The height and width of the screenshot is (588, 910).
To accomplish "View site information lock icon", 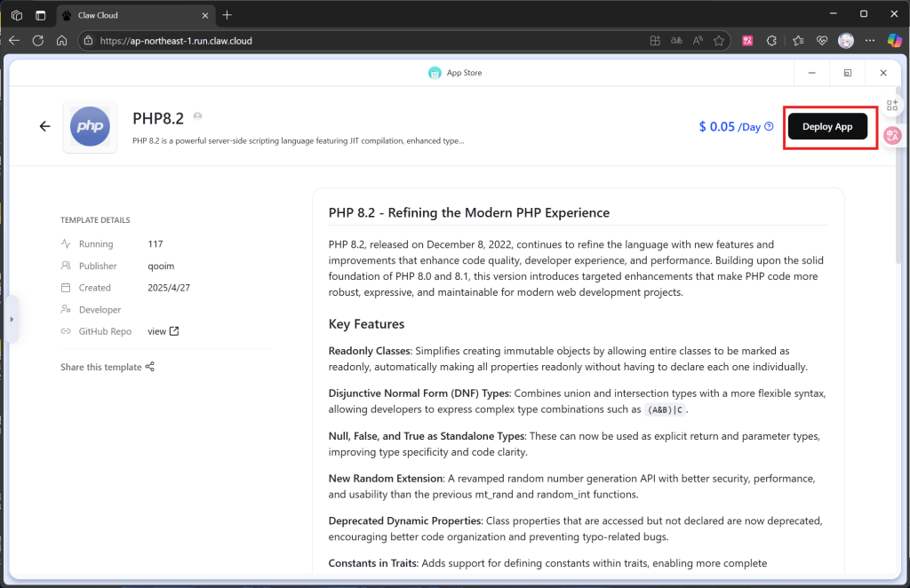I will [88, 41].
